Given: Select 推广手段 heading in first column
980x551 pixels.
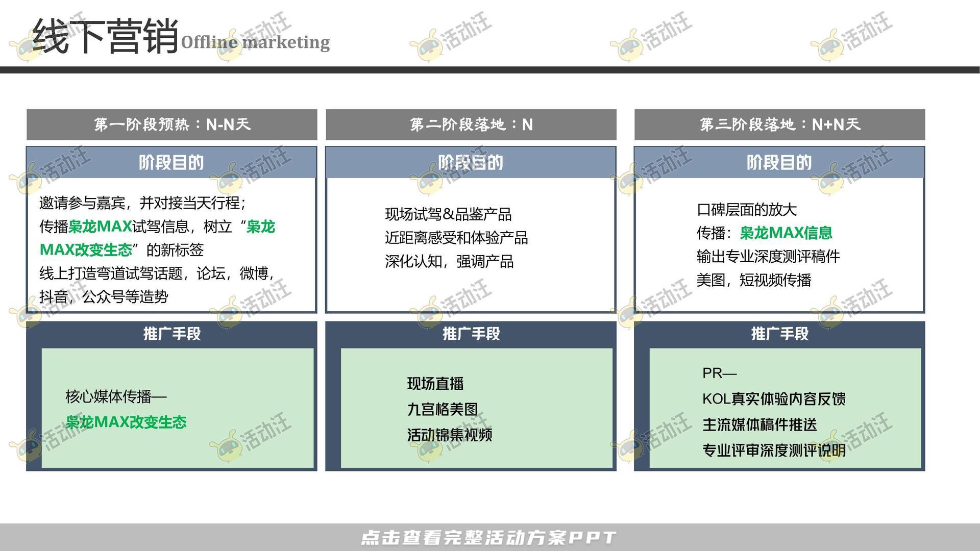Looking at the screenshot, I should (x=172, y=334).
